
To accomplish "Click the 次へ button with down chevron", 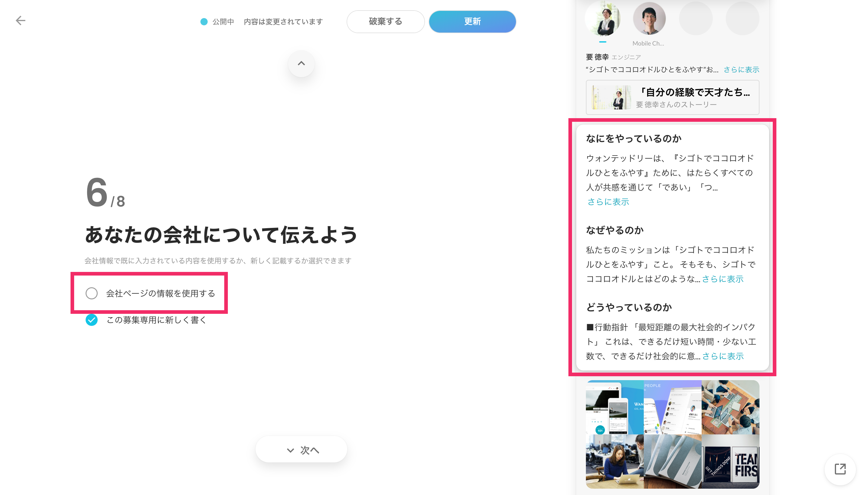I will (301, 450).
